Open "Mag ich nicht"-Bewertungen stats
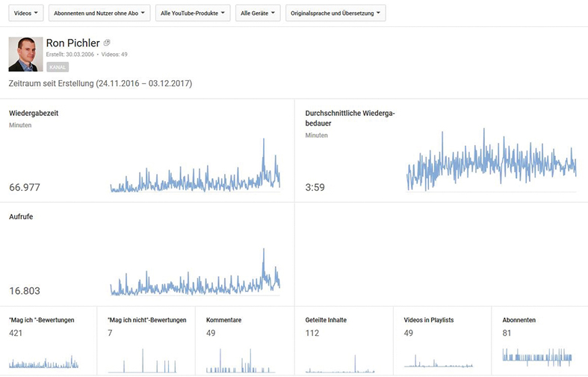The width and height of the screenshot is (588, 377). tap(146, 320)
